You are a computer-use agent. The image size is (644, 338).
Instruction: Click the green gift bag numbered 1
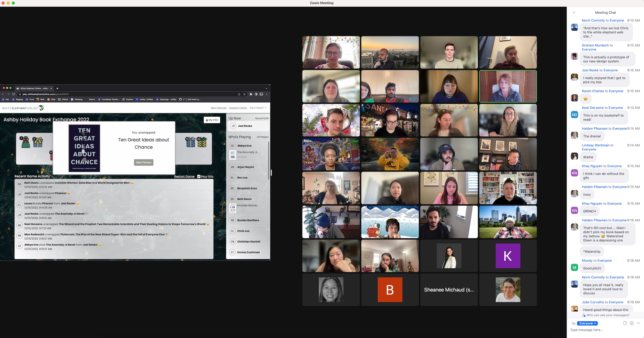tap(25, 142)
